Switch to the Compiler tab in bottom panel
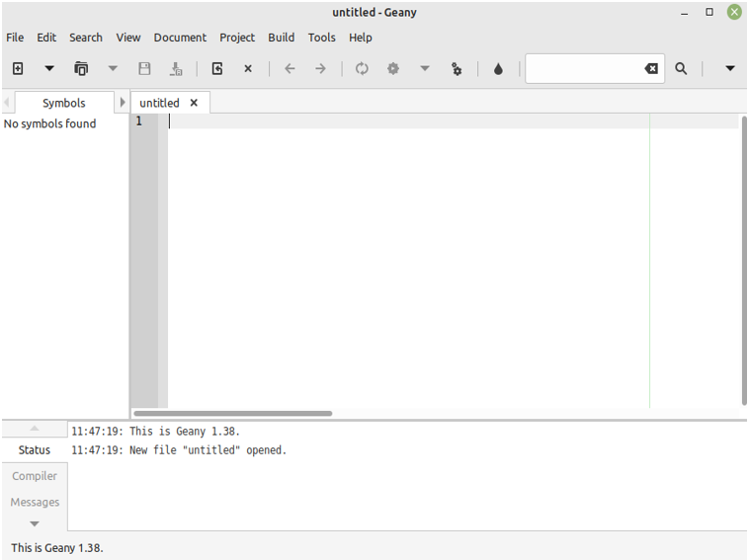The width and height of the screenshot is (749, 560). (x=35, y=476)
